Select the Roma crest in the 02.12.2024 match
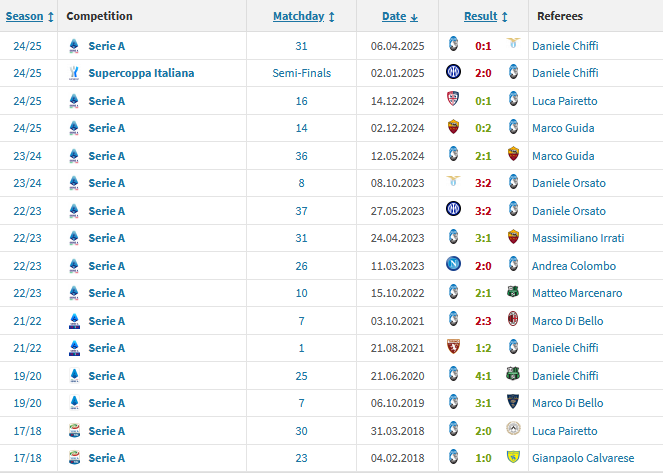663x473 pixels. point(453,128)
